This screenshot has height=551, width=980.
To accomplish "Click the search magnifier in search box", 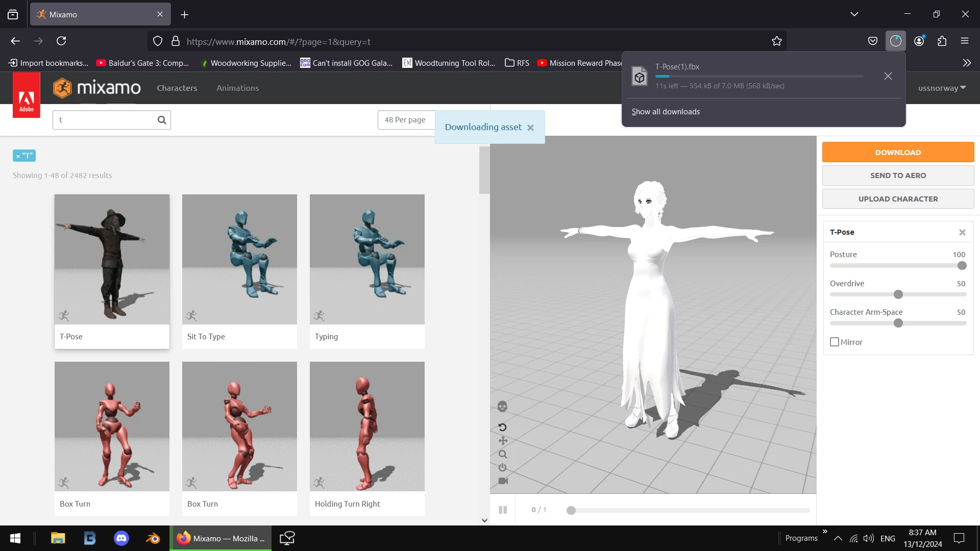I will [x=162, y=120].
